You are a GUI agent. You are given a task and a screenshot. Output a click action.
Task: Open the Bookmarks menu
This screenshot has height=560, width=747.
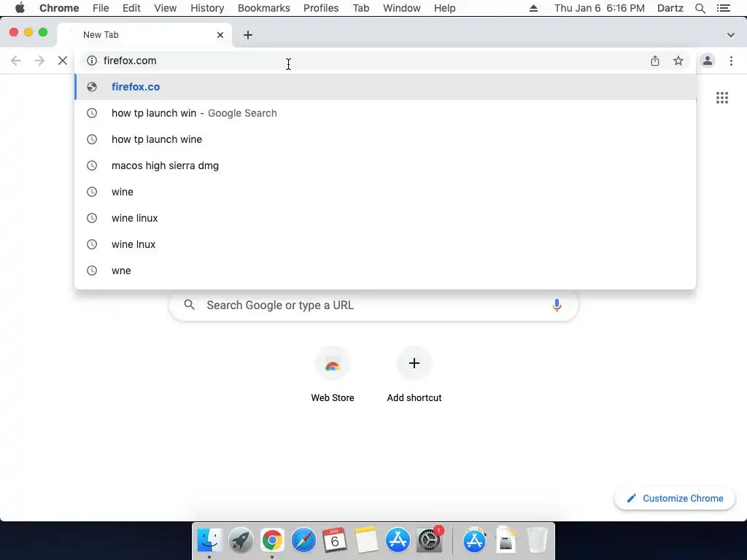click(264, 8)
